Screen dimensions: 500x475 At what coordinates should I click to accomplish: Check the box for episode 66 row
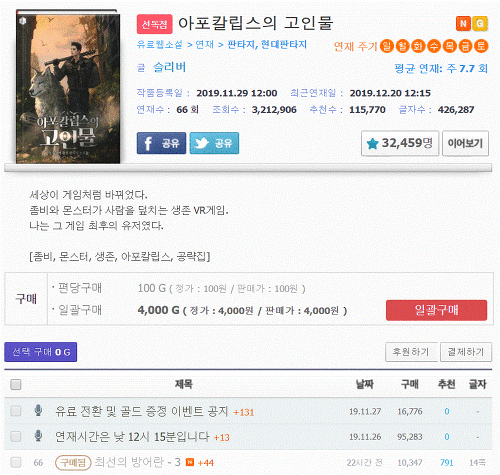[x=16, y=462]
